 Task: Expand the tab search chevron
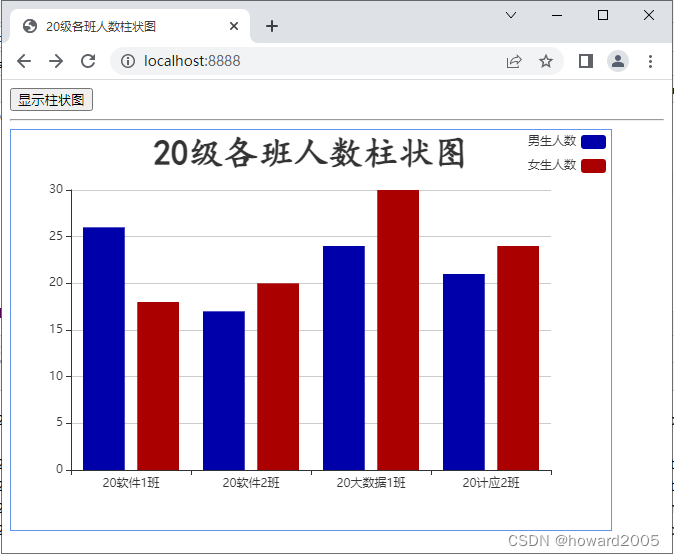coord(511,15)
